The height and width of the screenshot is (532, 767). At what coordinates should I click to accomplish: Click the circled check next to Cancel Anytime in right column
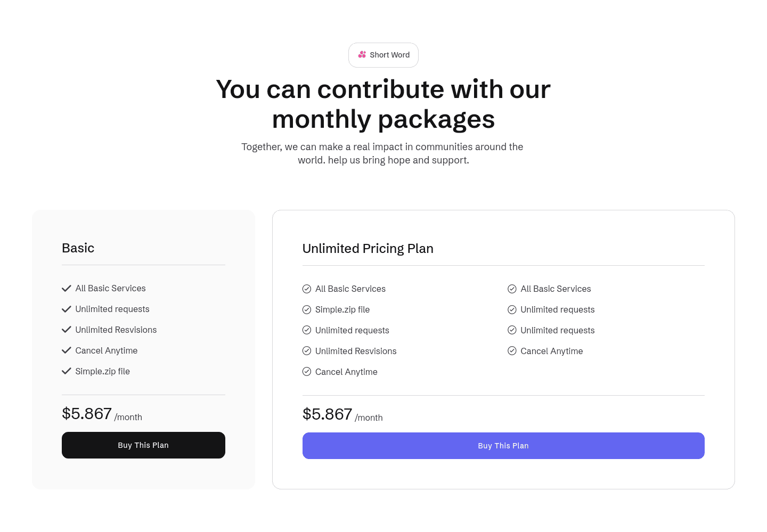(512, 350)
